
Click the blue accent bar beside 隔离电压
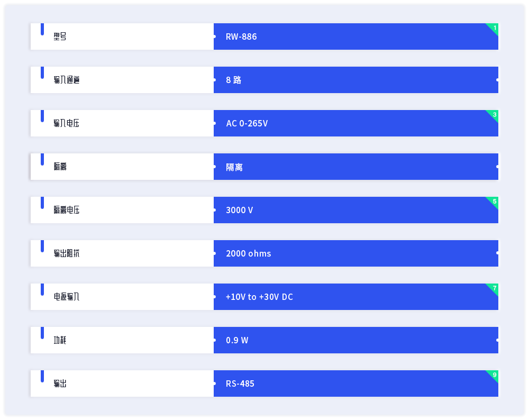(42, 203)
